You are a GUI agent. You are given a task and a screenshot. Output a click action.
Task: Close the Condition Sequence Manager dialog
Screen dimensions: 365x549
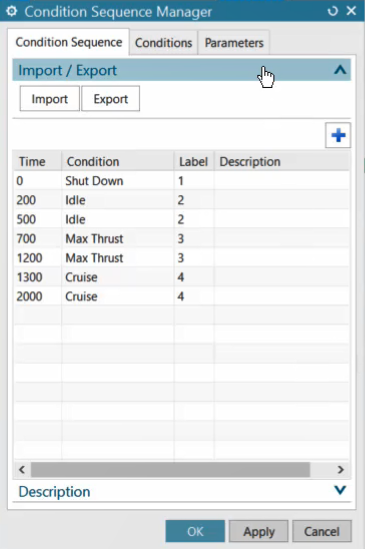(x=351, y=11)
